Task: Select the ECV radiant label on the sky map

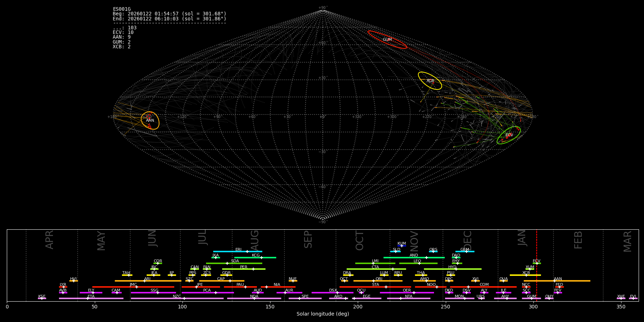Action: pyautogui.click(x=509, y=135)
